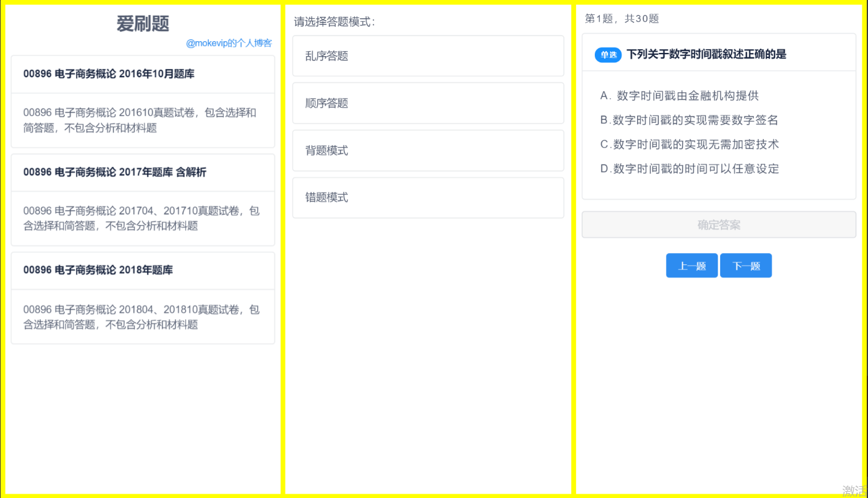Pick answer B 需要数字签名
This screenshot has height=498, width=868.
click(x=689, y=120)
